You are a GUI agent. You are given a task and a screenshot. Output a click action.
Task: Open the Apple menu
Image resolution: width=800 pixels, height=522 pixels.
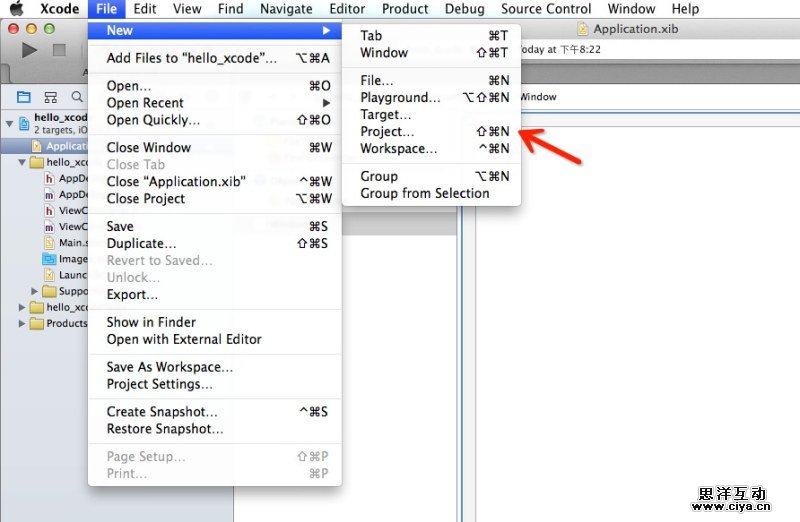17,9
